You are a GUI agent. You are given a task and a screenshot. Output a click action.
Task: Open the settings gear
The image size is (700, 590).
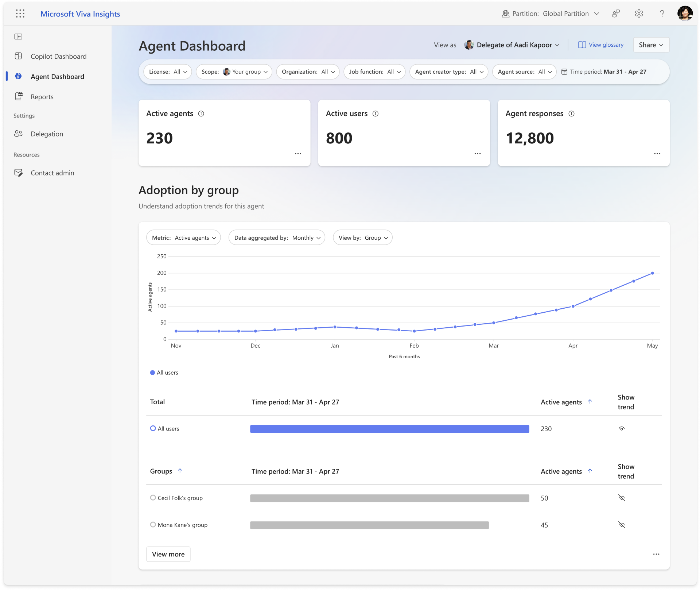tap(639, 14)
